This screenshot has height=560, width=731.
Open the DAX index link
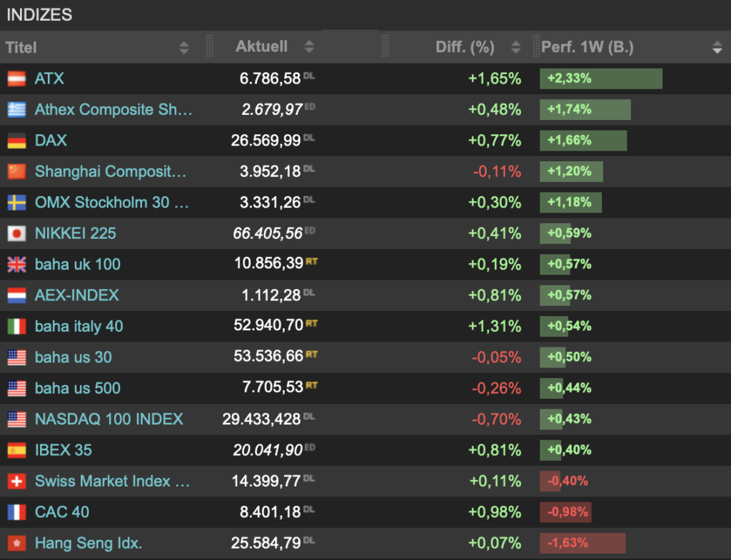51,141
